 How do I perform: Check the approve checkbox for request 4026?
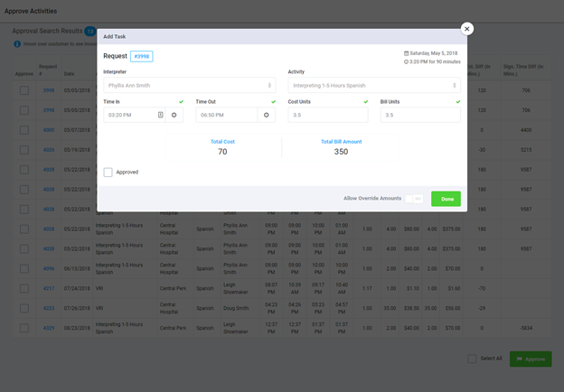pyautogui.click(x=24, y=149)
